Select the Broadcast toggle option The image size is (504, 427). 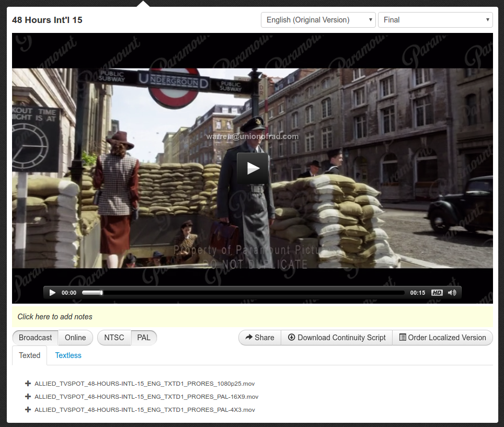tap(36, 338)
